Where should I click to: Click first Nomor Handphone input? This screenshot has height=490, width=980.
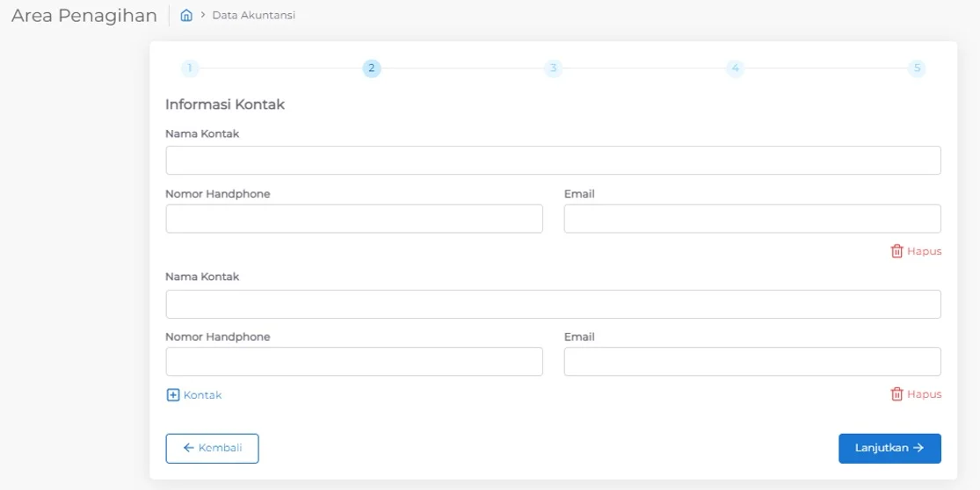pyautogui.click(x=354, y=219)
